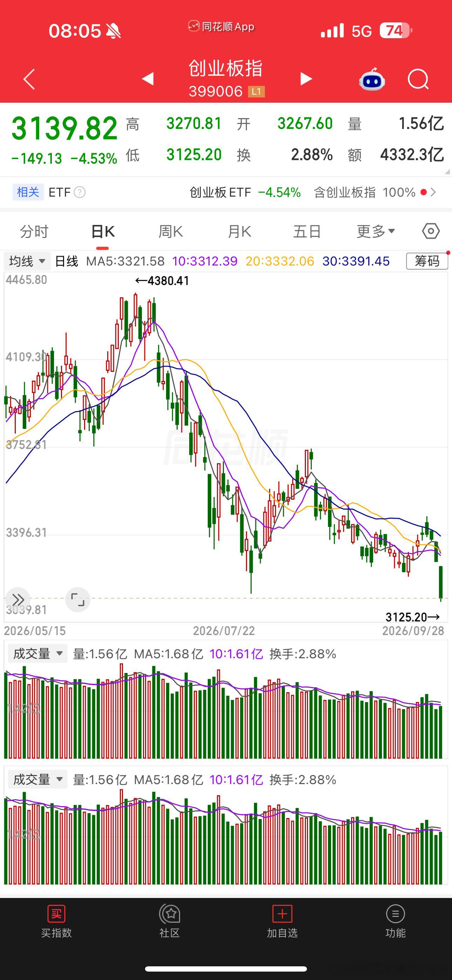Open the first 成交量 indicator dropdown
The image size is (452, 980).
click(x=37, y=654)
